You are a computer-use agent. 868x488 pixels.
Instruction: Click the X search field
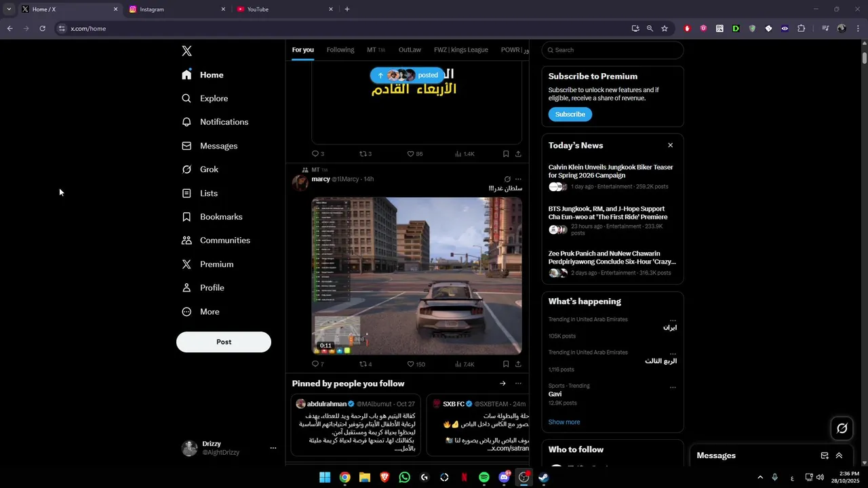(612, 50)
